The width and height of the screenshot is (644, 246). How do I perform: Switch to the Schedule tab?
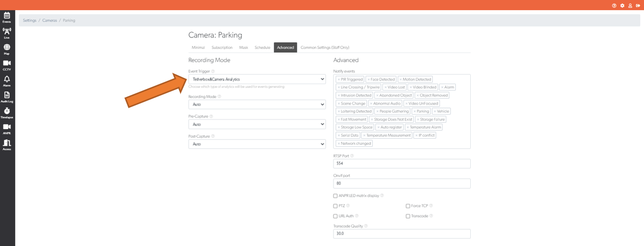tap(262, 48)
